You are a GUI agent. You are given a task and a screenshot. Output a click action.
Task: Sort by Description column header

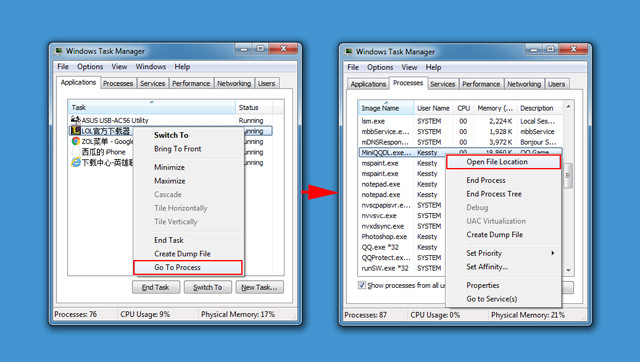[x=539, y=108]
